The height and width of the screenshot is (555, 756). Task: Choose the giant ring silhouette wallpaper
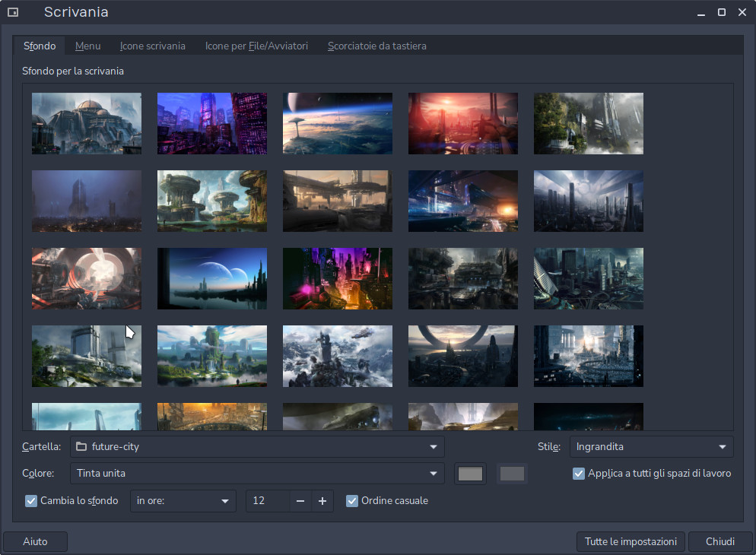[x=463, y=356]
